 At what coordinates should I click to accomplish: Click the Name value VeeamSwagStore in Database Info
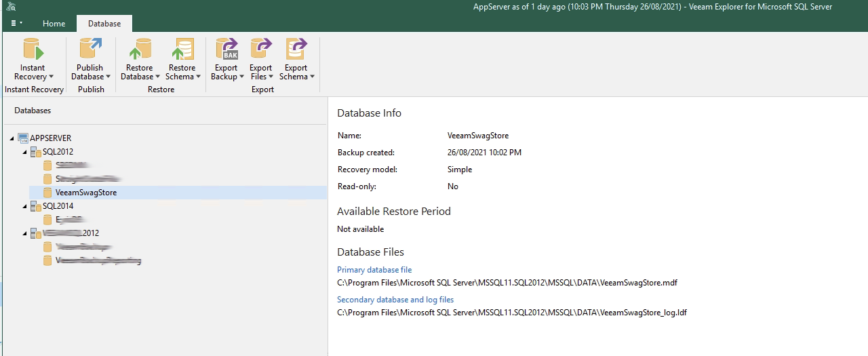coord(478,136)
